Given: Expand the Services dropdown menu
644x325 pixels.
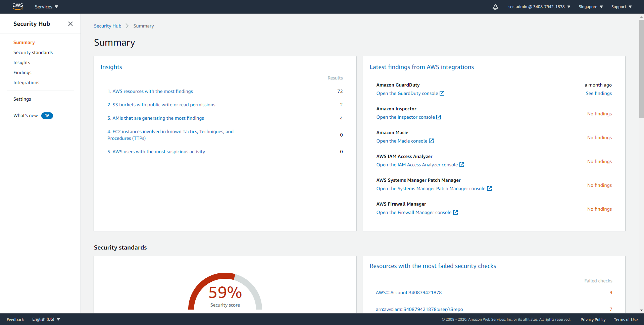Looking at the screenshot, I should pyautogui.click(x=46, y=7).
